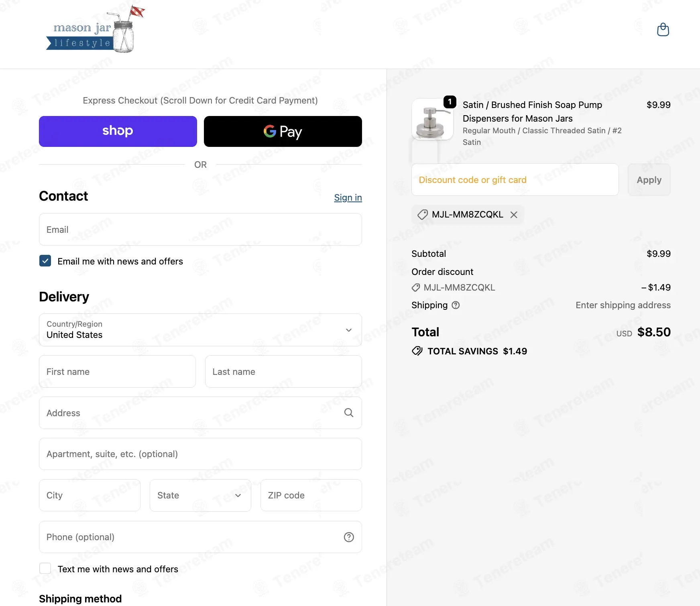Open the Country/Region dropdown

coord(200,330)
